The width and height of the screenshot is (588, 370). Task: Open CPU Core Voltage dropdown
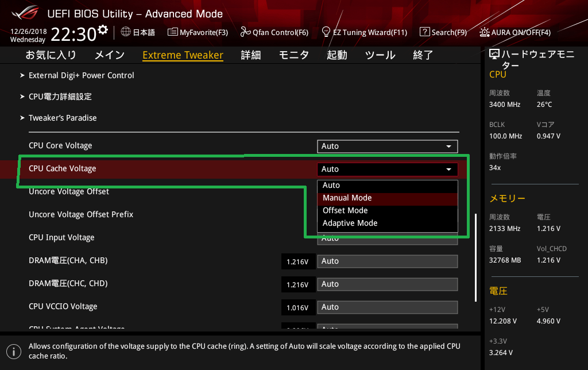point(388,147)
